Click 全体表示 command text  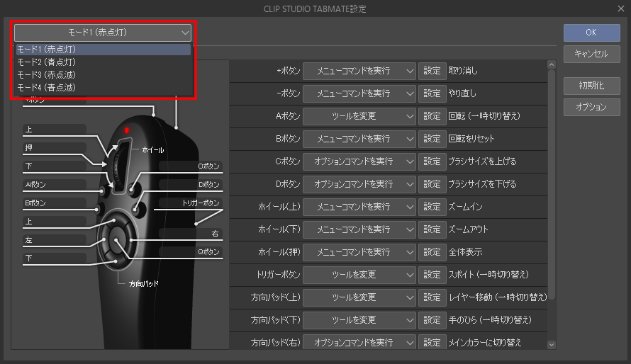pos(466,252)
